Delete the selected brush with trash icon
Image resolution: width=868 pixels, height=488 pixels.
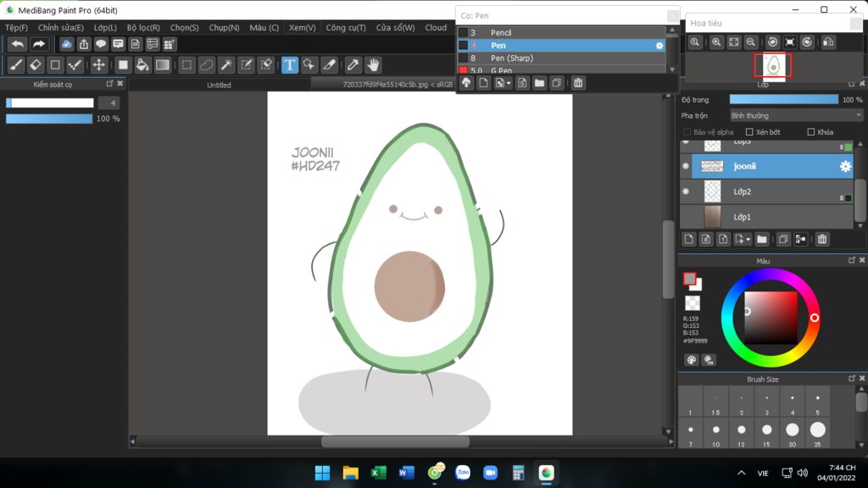pos(578,83)
